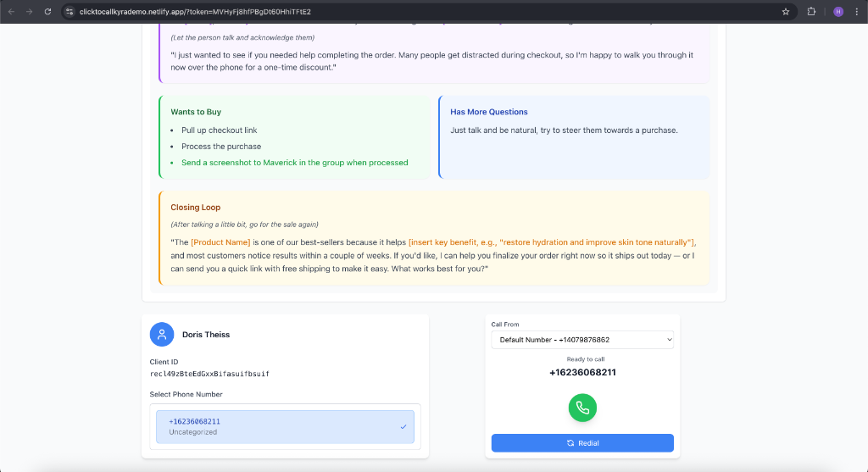
Task: Select phone number +16236068211 Uncategorized
Action: click(x=285, y=426)
